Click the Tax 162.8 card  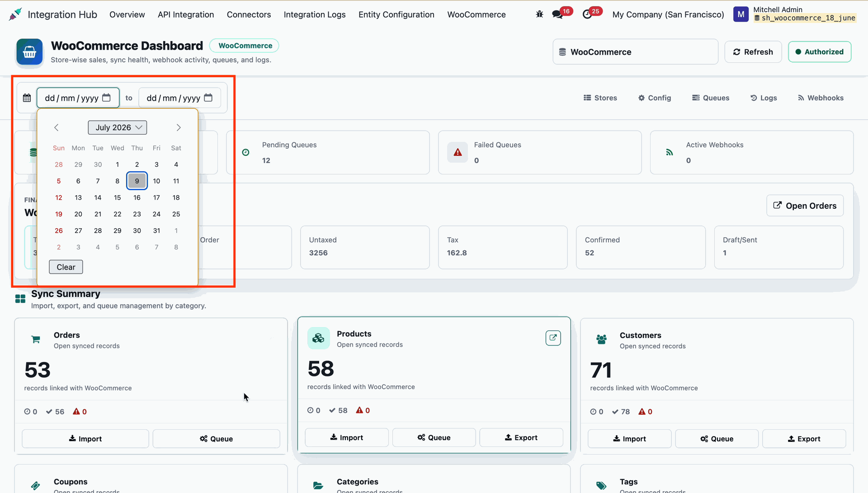point(503,247)
